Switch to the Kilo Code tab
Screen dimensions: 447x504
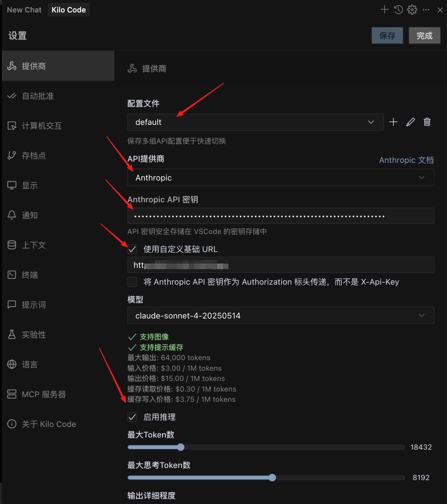pyautogui.click(x=69, y=10)
